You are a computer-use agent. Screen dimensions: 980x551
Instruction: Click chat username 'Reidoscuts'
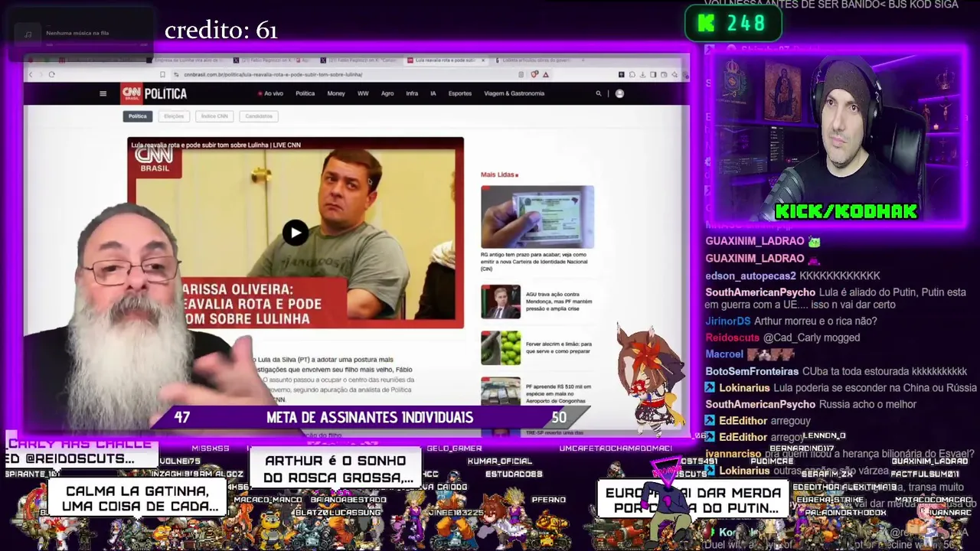tap(733, 337)
